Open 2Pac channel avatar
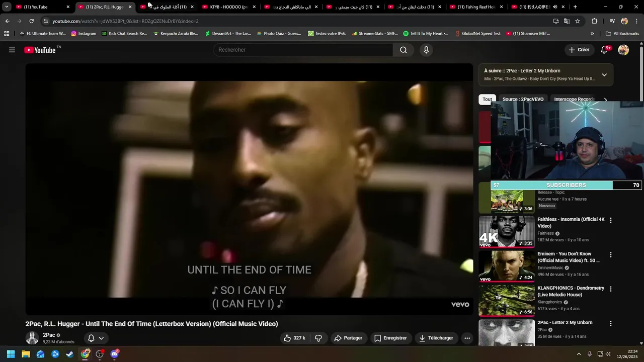Image resolution: width=644 pixels, height=362 pixels. coord(32,338)
